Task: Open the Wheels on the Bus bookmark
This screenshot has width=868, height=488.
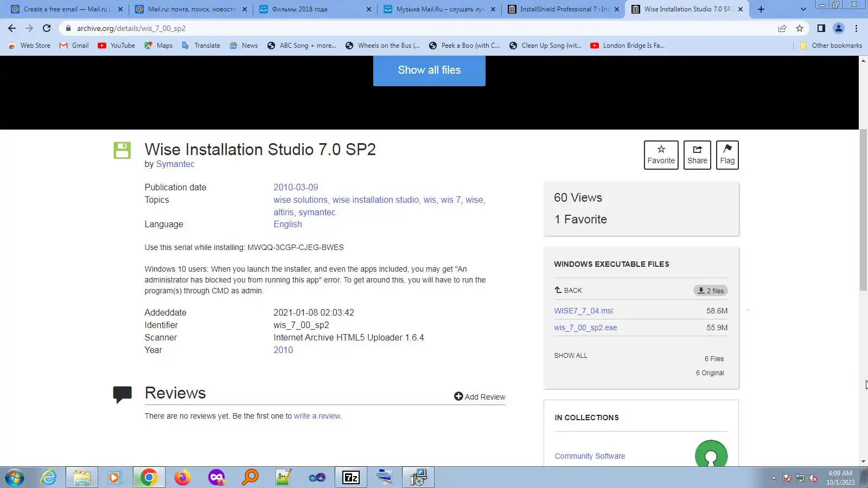Action: 382,46
